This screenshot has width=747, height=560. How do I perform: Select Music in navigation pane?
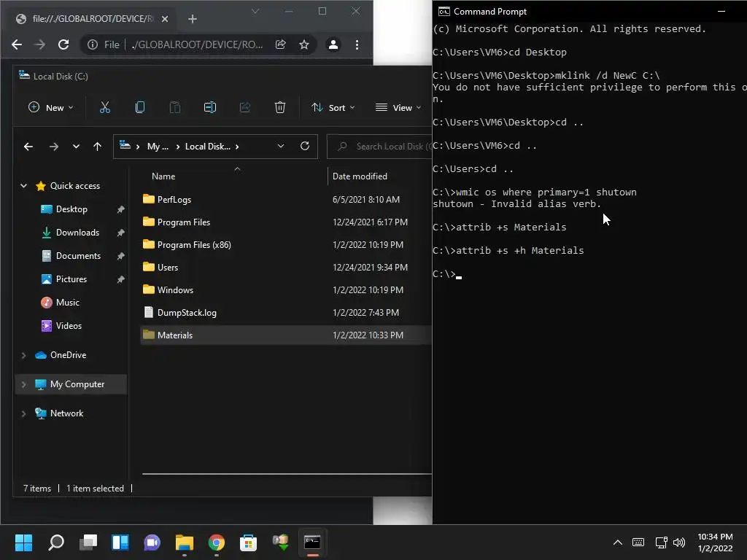click(68, 303)
